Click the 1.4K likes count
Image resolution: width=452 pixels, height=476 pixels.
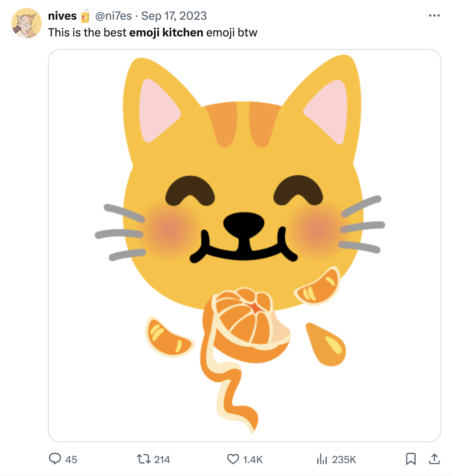point(253,460)
